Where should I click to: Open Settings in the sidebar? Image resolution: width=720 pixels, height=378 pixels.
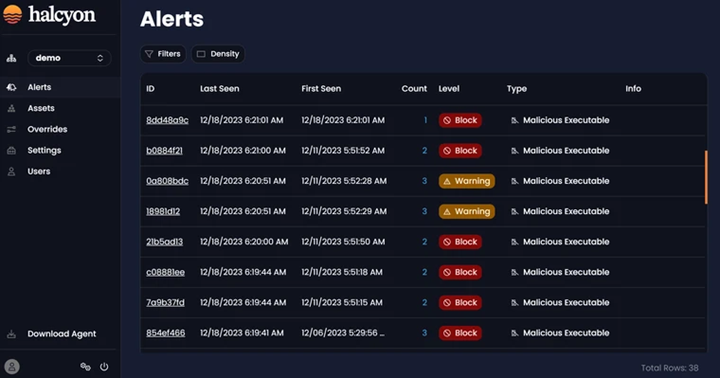pyautogui.click(x=44, y=151)
